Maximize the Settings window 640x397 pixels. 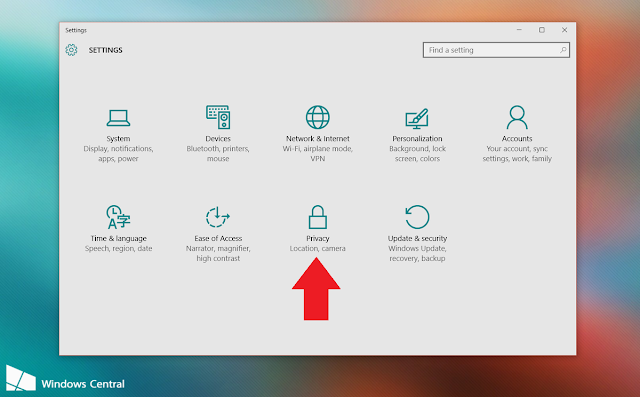pos(542,30)
